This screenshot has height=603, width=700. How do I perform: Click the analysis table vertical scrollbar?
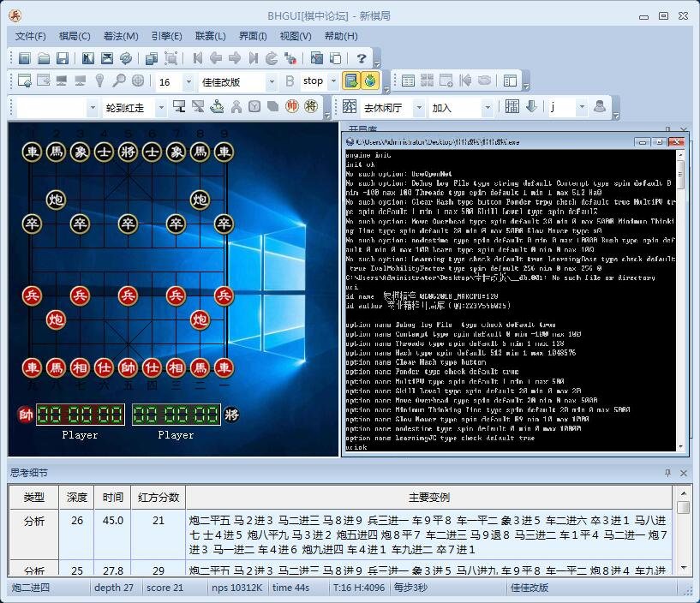684,530
